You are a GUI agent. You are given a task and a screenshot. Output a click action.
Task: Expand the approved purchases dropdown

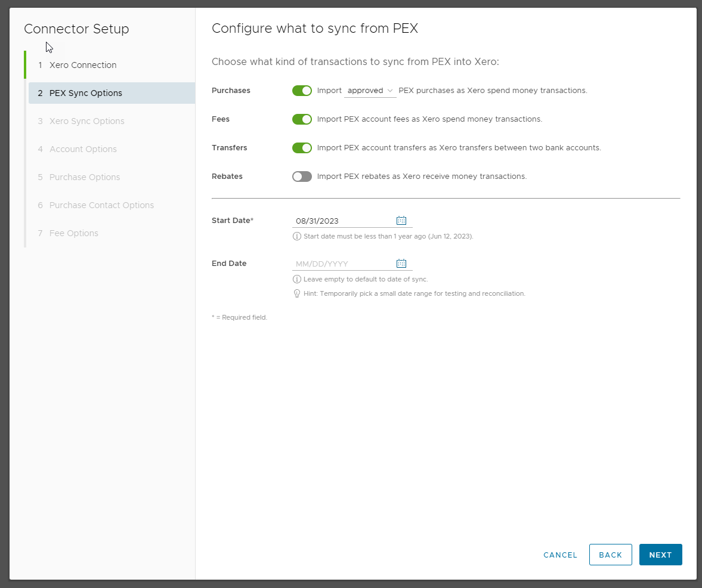(370, 91)
